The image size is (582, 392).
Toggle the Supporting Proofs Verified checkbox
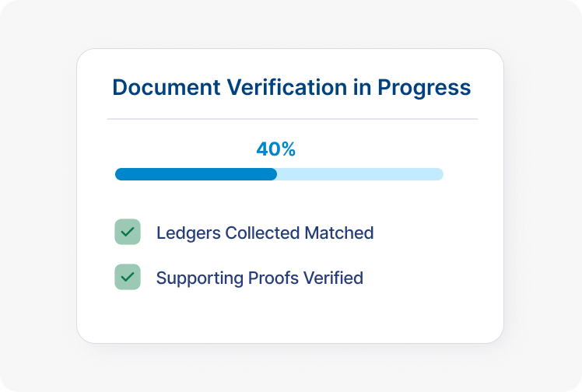128,277
